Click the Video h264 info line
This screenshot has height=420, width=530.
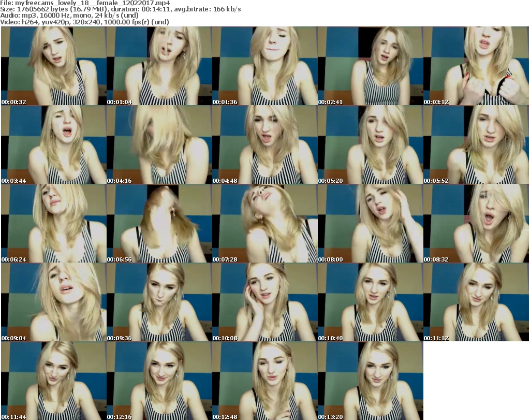(x=84, y=22)
